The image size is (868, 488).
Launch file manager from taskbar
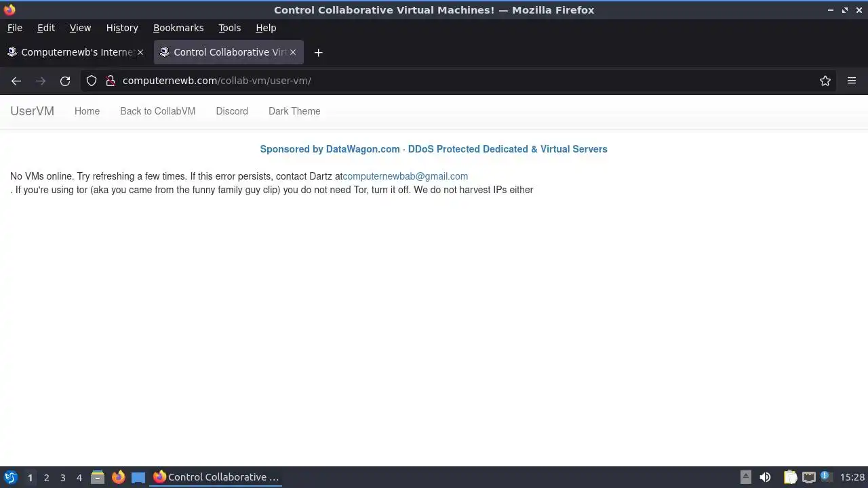(x=98, y=477)
